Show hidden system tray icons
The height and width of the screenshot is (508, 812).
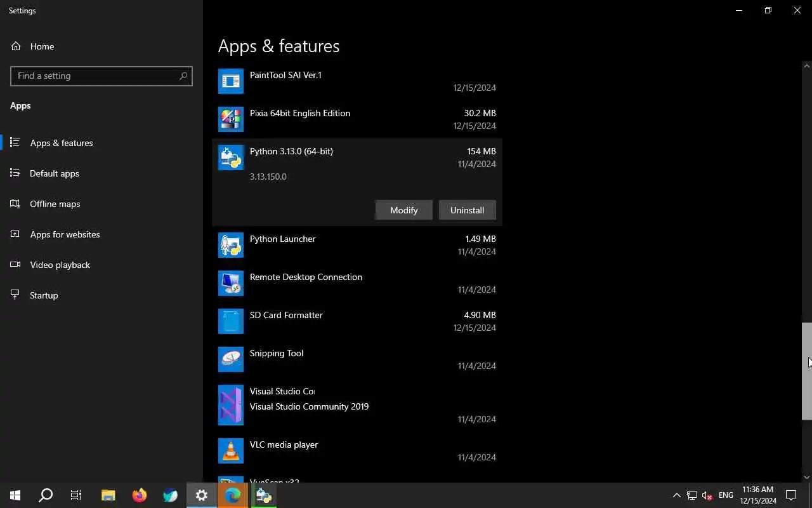676,495
